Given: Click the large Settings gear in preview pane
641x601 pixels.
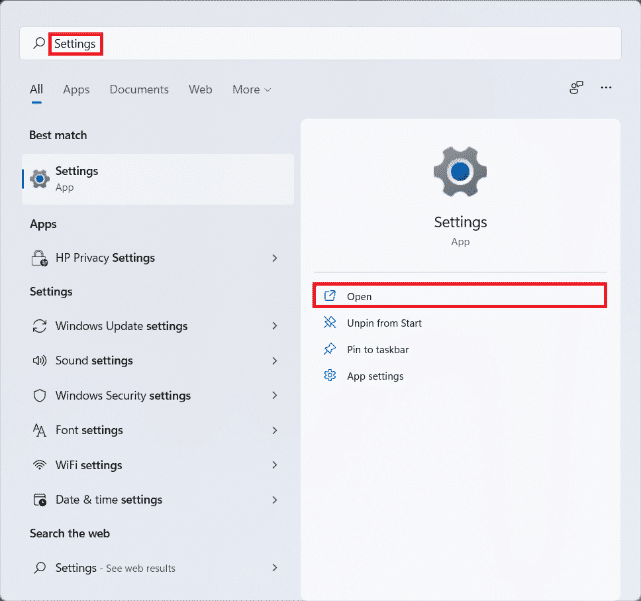Looking at the screenshot, I should (460, 171).
